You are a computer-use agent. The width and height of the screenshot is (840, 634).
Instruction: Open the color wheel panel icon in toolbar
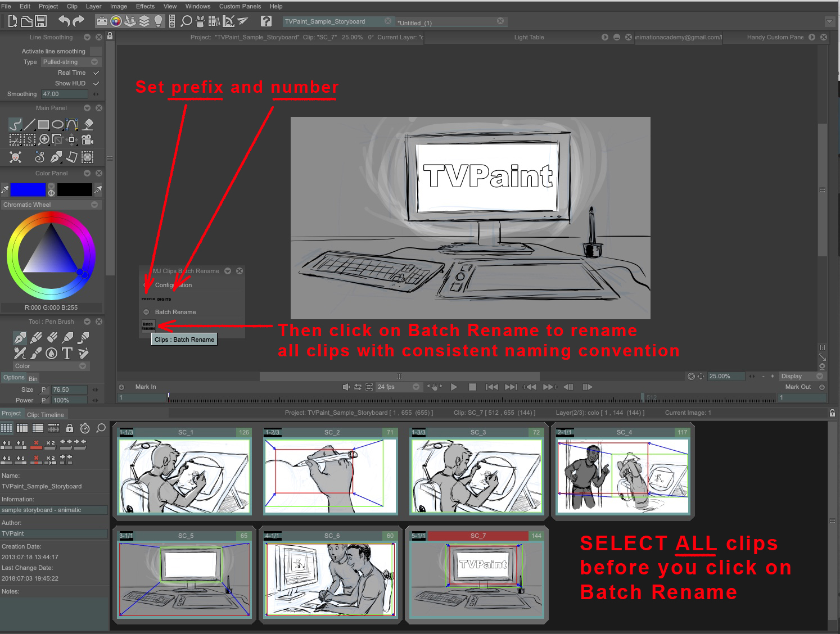click(116, 21)
